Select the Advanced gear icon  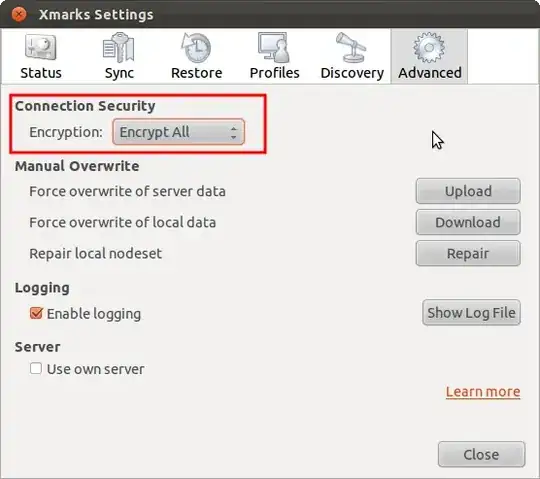(429, 47)
